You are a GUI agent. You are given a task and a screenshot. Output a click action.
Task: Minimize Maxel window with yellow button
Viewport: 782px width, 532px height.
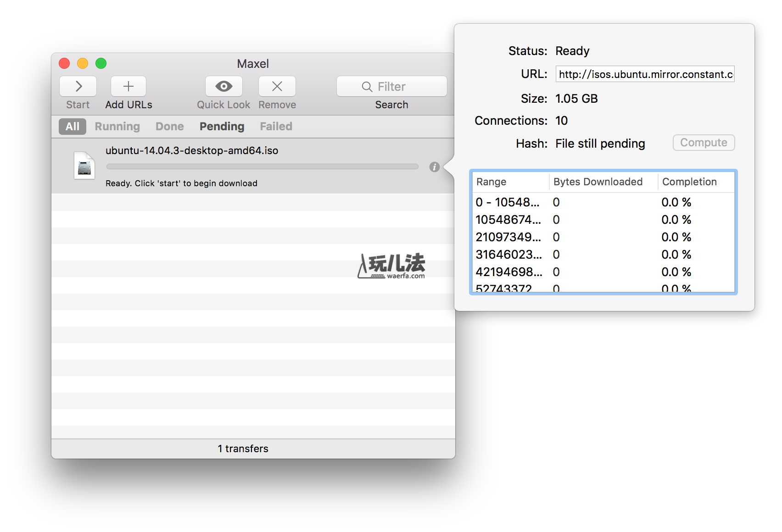(83, 63)
